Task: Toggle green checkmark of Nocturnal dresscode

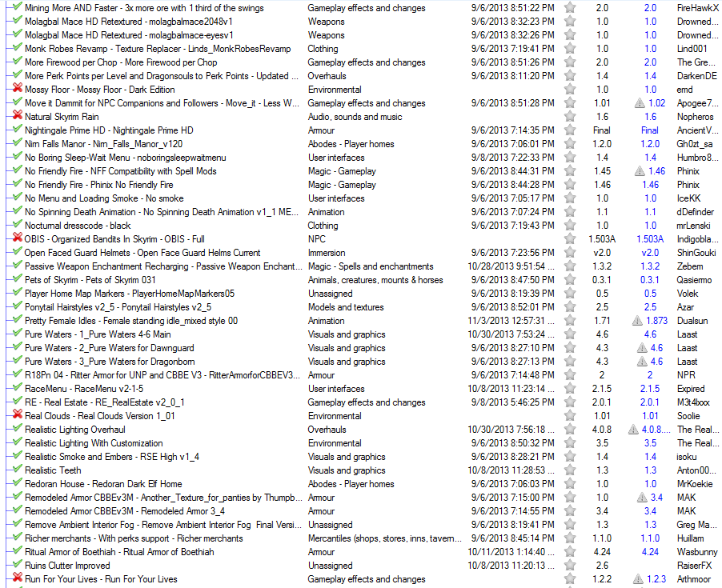Action: pos(18,224)
